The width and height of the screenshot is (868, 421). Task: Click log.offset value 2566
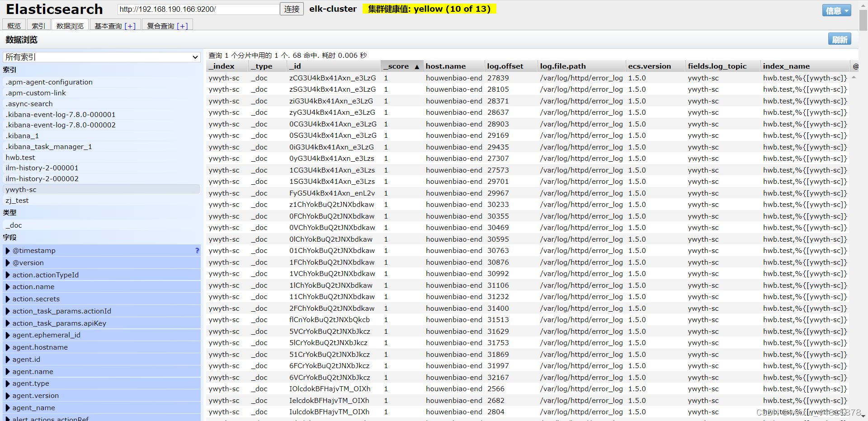[496, 389]
